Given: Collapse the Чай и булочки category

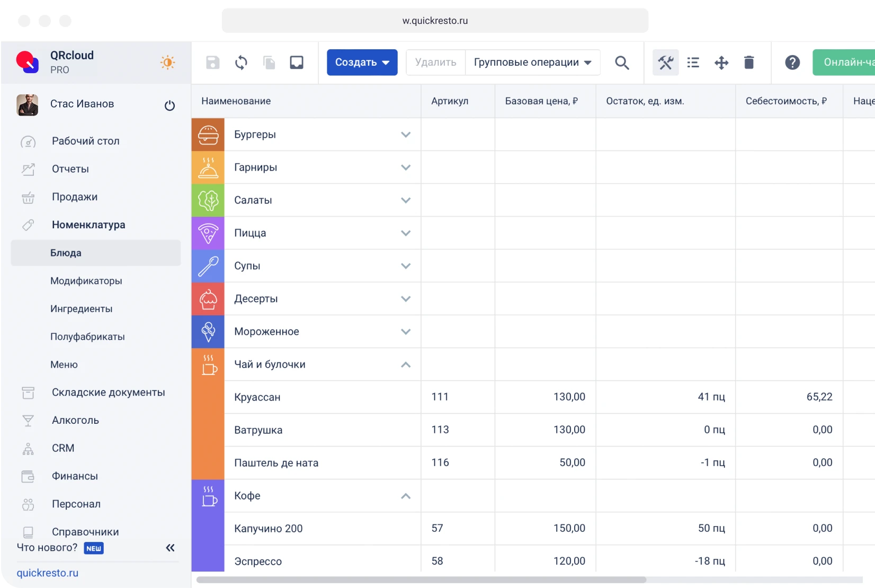Looking at the screenshot, I should coord(406,364).
